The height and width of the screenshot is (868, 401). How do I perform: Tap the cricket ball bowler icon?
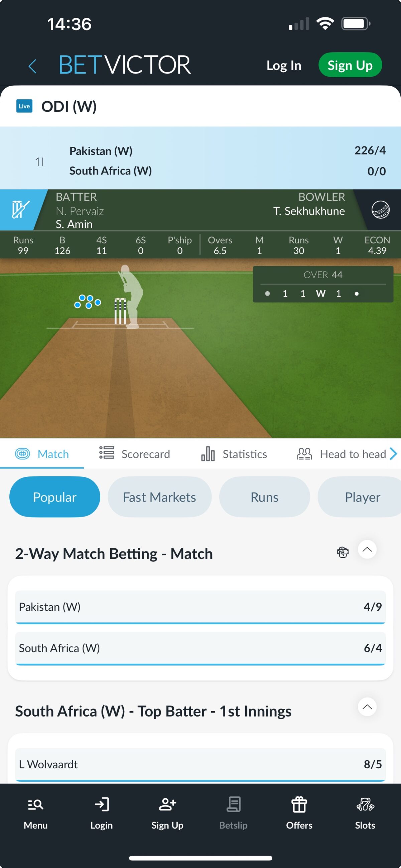(x=381, y=210)
